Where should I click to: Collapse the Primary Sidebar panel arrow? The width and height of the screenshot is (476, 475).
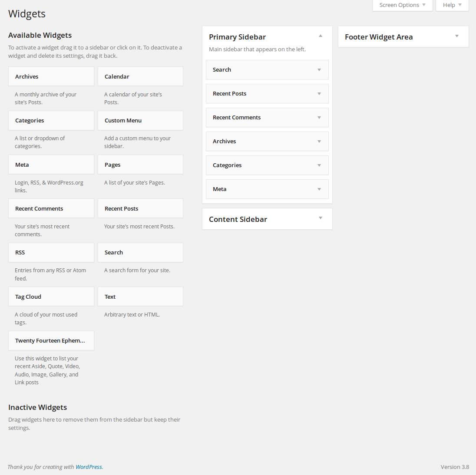321,36
